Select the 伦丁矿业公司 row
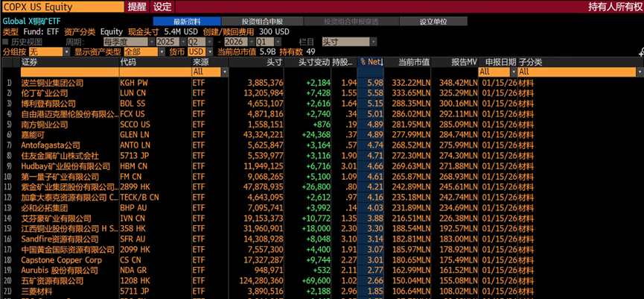The image size is (644, 299). pos(322,93)
